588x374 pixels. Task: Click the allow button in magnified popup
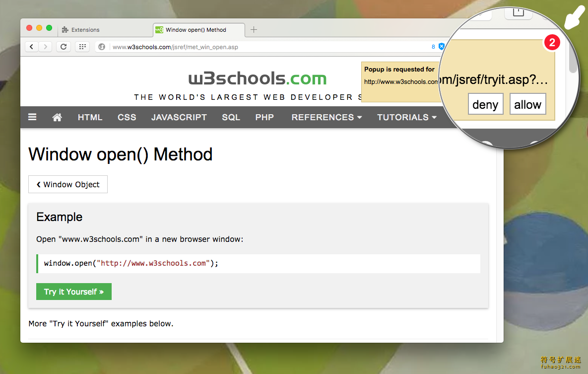(x=527, y=104)
